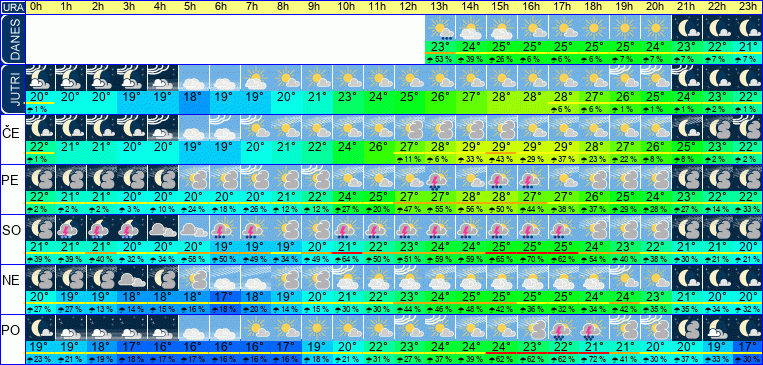Image resolution: width=763 pixels, height=365 pixels.
Task: Click the SO 16h 70% rain probability
Action: pos(532,258)
